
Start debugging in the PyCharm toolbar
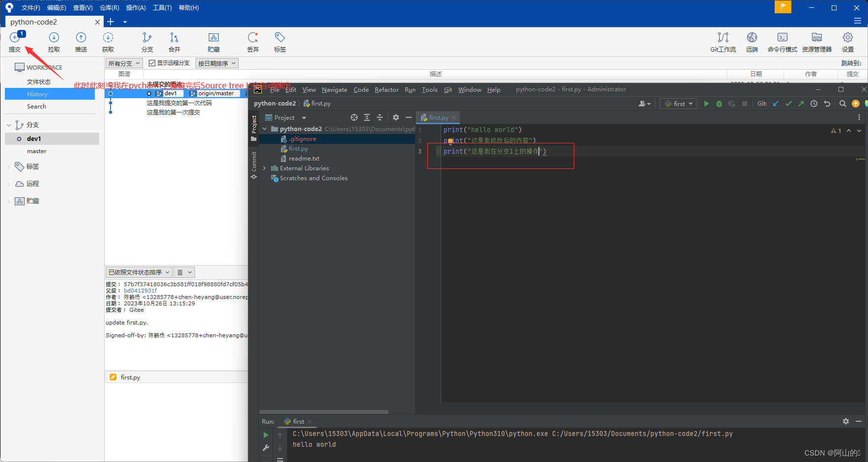[719, 104]
